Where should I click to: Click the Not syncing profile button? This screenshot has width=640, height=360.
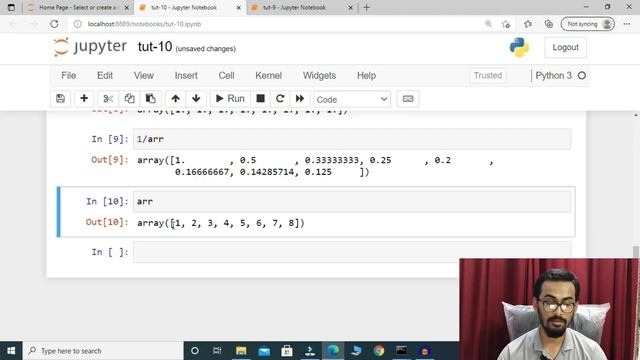(x=587, y=24)
